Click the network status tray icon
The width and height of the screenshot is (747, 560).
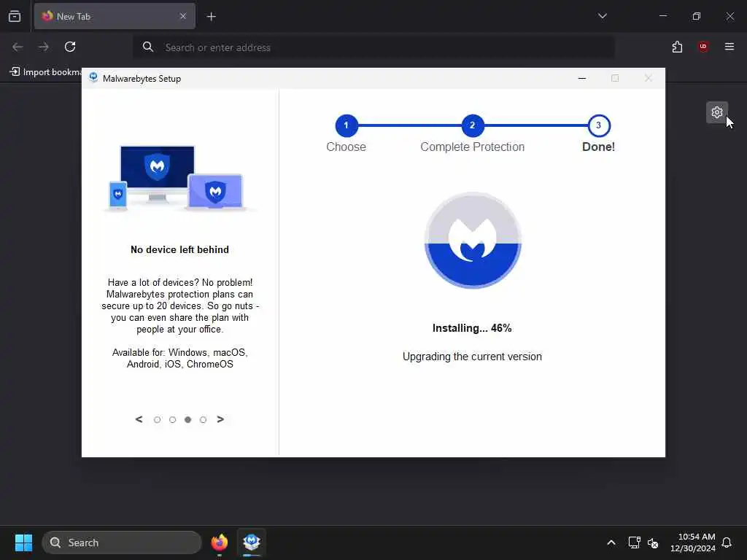634,542
